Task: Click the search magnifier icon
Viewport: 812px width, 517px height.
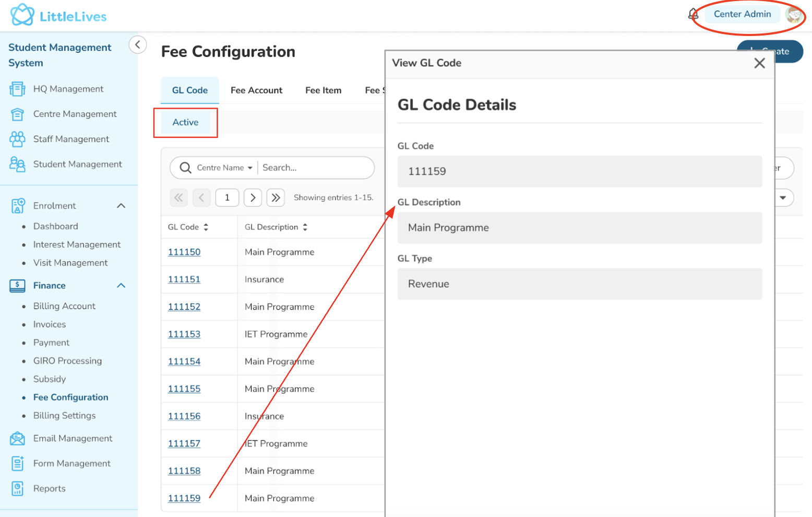Action: coord(185,168)
